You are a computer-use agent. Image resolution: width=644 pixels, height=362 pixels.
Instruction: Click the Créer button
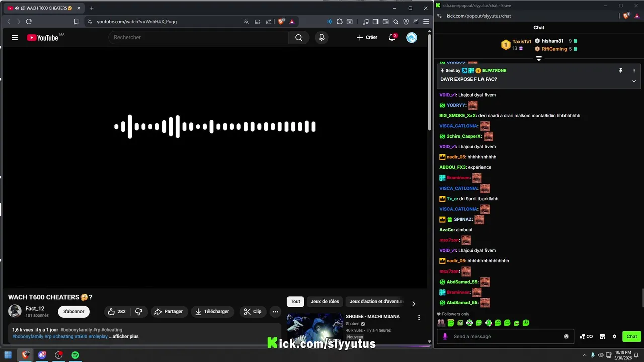[367, 38]
